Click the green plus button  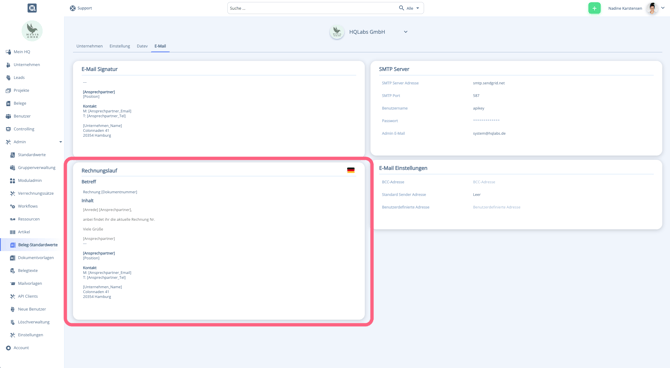click(594, 8)
